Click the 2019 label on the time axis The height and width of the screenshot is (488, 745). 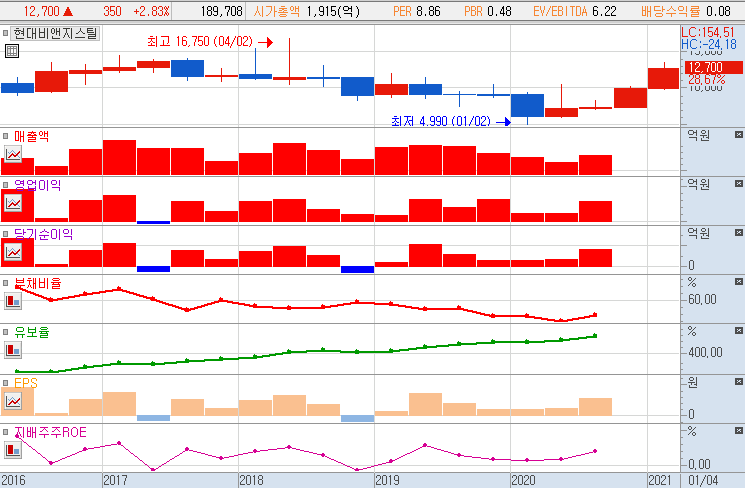coord(387,480)
